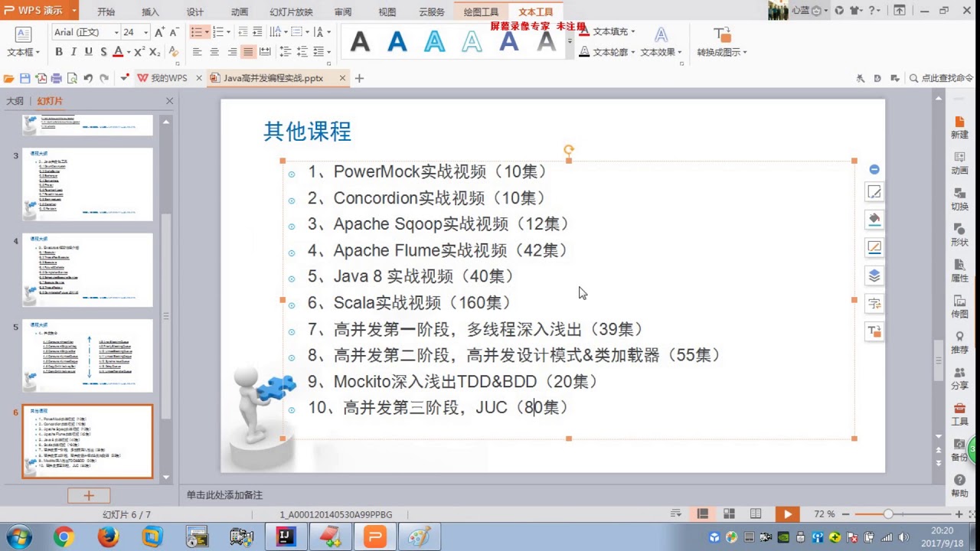The image size is (980, 551).
Task: Open Help in right sidebar
Action: click(x=959, y=486)
